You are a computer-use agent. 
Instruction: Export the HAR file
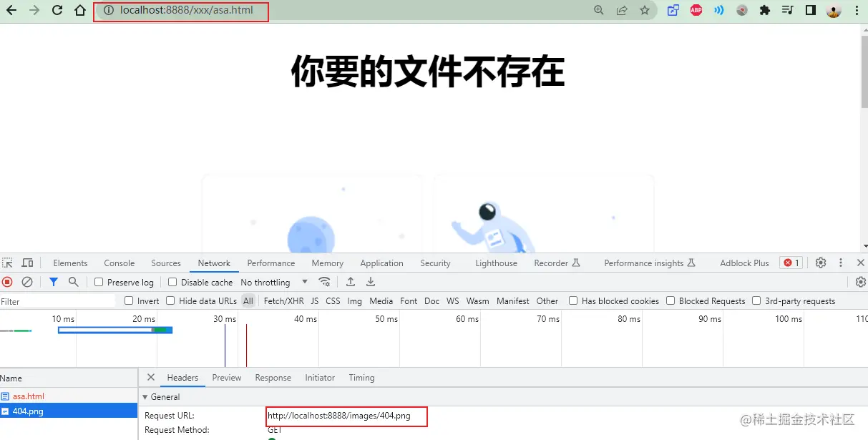371,282
